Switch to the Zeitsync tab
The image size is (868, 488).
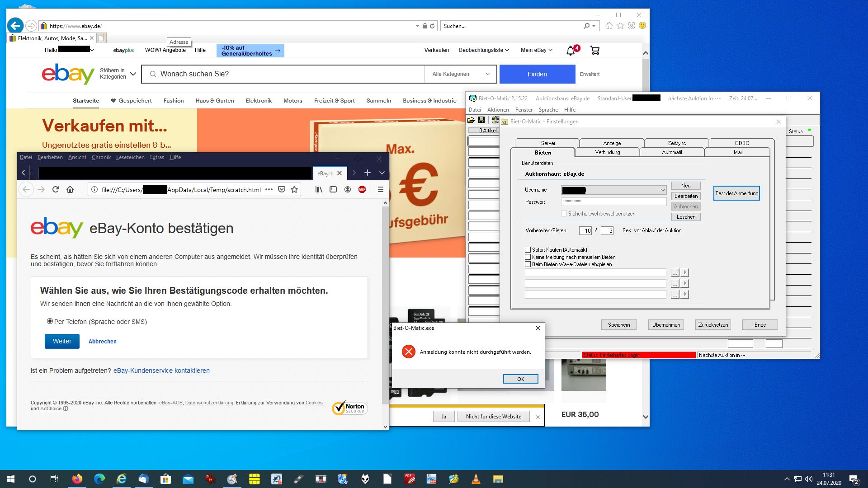pos(676,143)
